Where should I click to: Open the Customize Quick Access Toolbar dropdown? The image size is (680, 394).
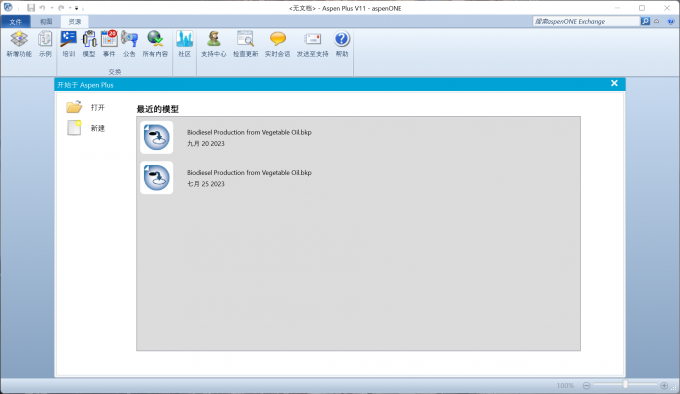[76, 8]
